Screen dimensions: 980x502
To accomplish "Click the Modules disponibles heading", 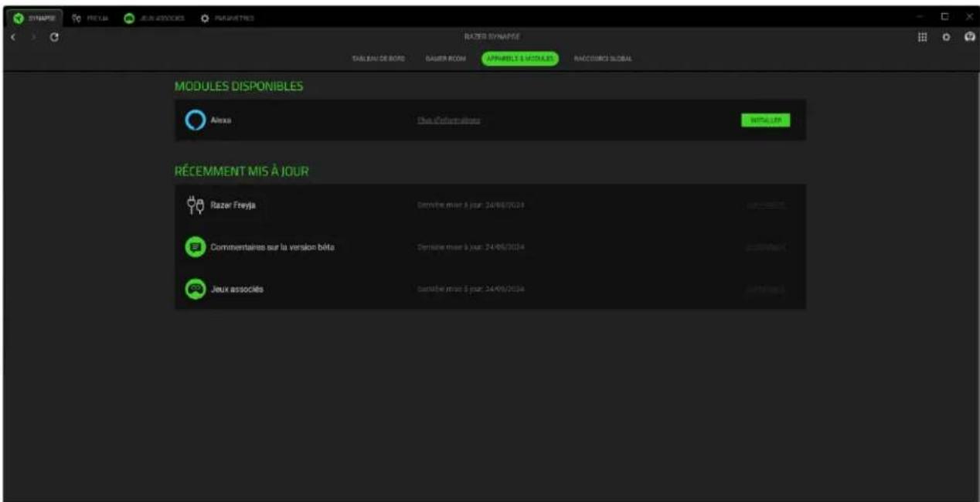I will tap(239, 86).
